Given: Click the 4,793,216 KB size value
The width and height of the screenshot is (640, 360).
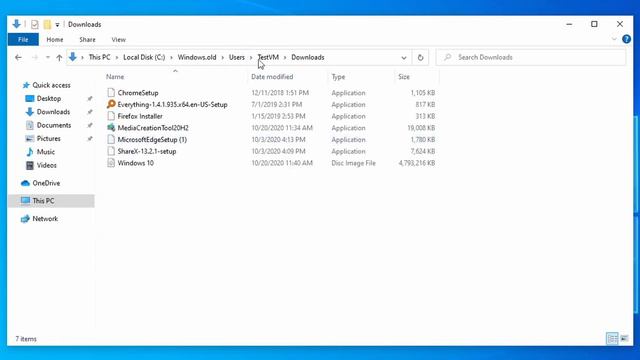Looking at the screenshot, I should pyautogui.click(x=417, y=163).
